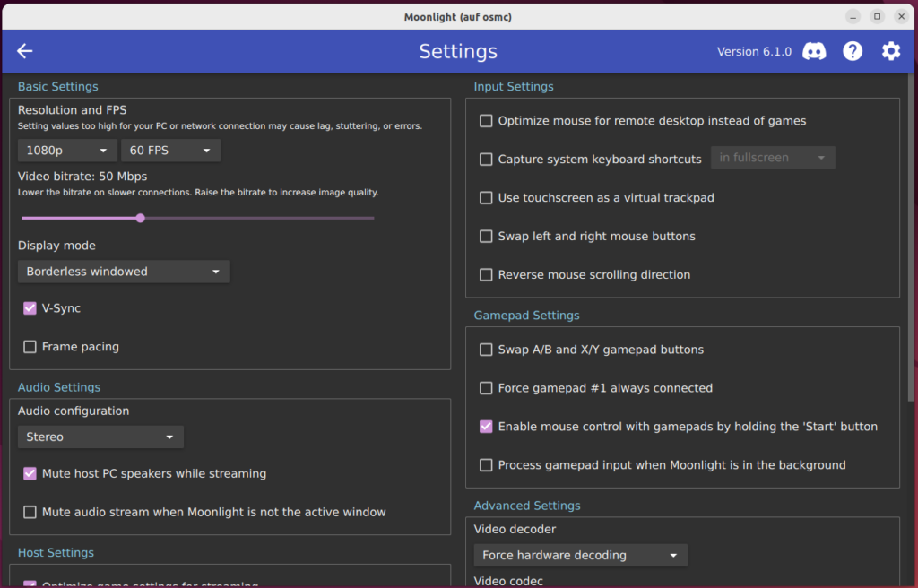
Task: Enable Reverse mouse scrolling direction
Action: pos(486,274)
